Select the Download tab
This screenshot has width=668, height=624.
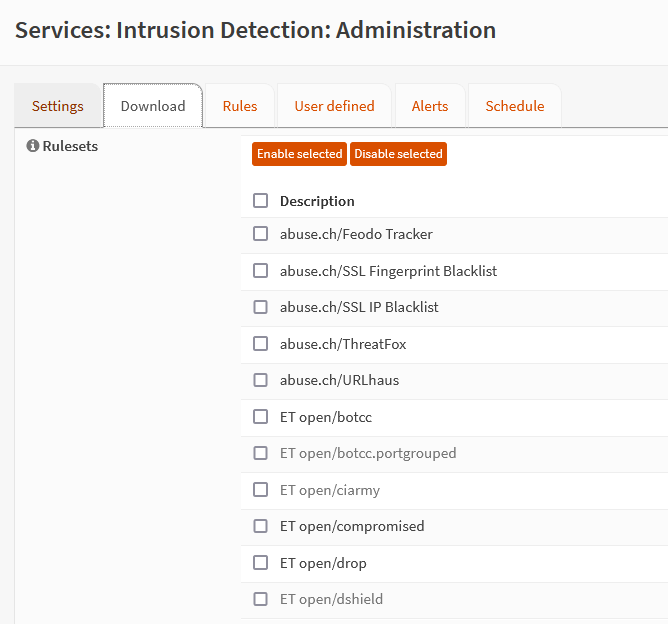pos(153,106)
